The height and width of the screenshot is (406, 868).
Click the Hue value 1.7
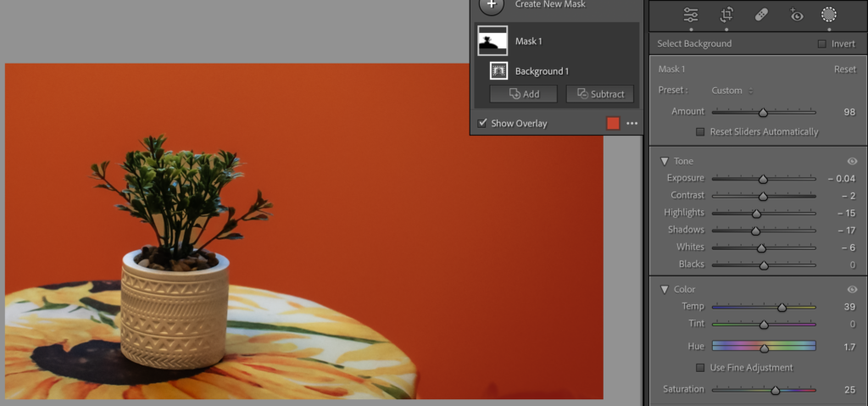pyautogui.click(x=849, y=348)
